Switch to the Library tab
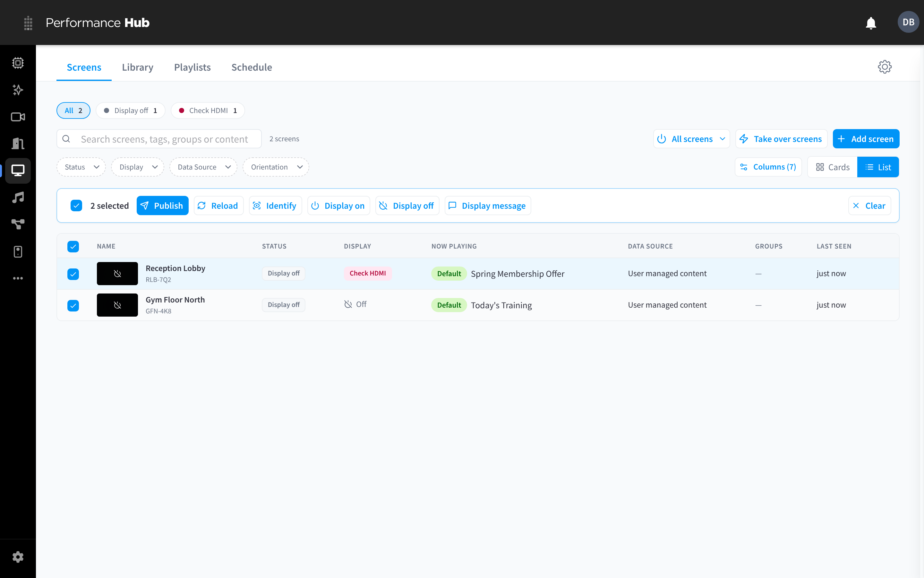The height and width of the screenshot is (578, 924). 137,67
